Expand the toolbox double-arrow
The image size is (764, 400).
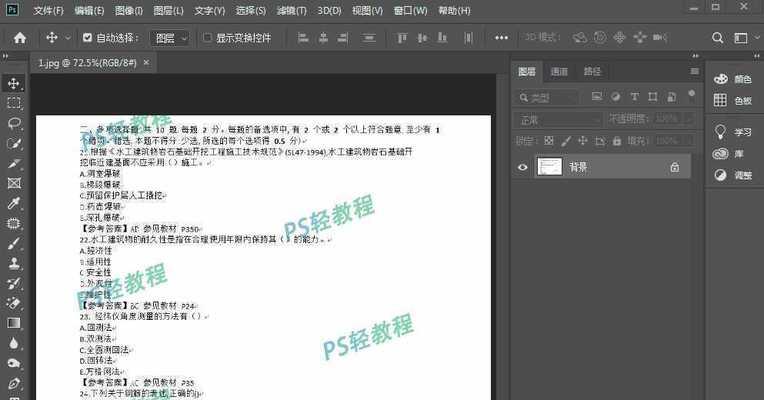(5, 56)
